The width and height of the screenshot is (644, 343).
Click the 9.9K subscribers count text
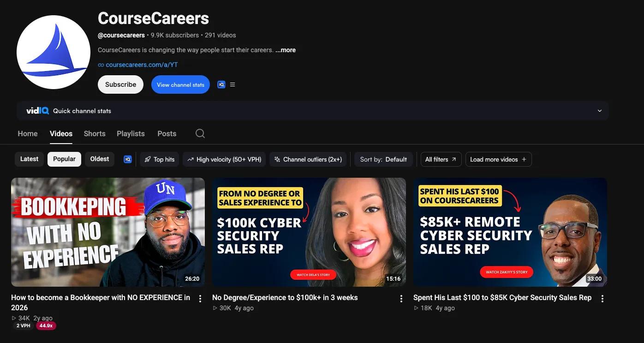click(x=175, y=35)
